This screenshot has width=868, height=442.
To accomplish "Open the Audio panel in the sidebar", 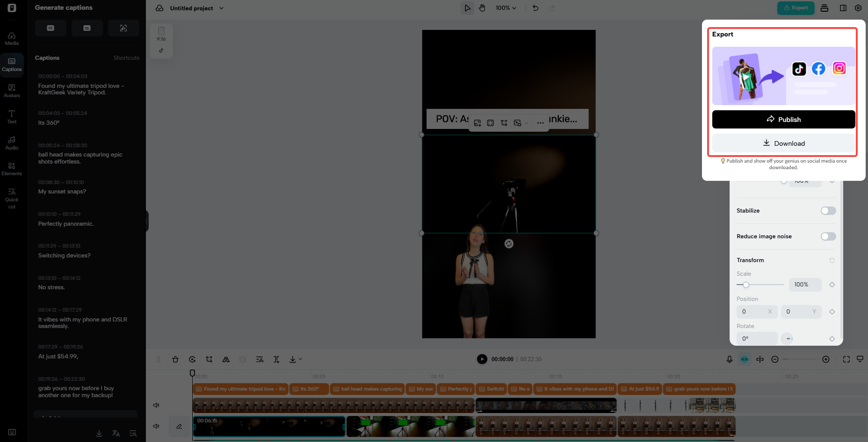I will point(12,143).
